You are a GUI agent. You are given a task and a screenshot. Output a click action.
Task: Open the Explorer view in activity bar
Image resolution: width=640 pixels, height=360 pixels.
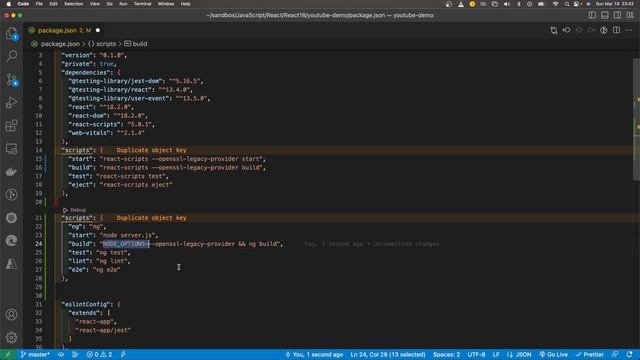click(11, 33)
